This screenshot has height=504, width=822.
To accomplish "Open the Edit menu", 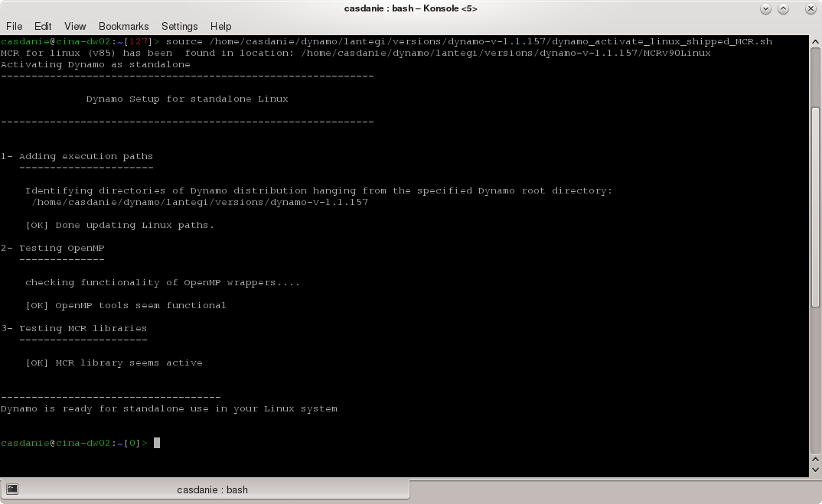I will (x=43, y=26).
